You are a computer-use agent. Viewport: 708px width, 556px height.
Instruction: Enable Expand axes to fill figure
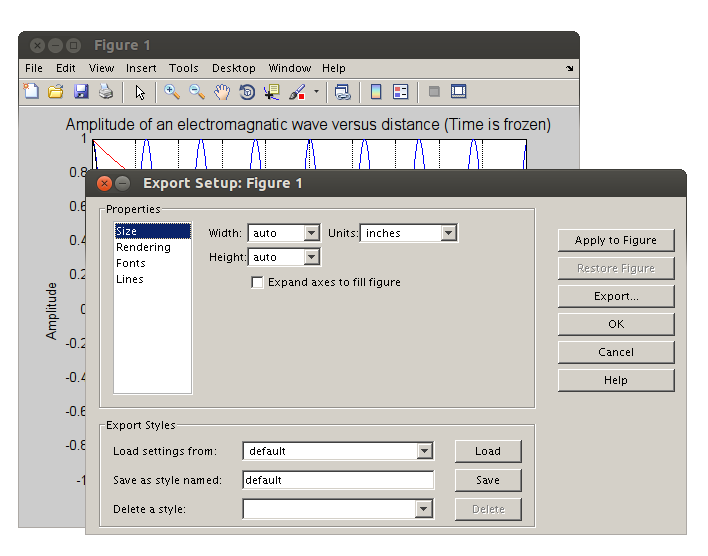[x=257, y=283]
